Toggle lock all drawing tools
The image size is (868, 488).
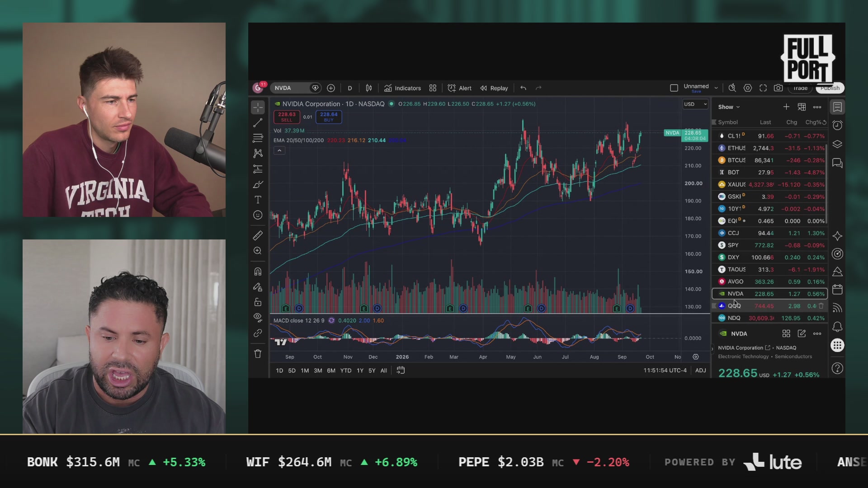258,302
